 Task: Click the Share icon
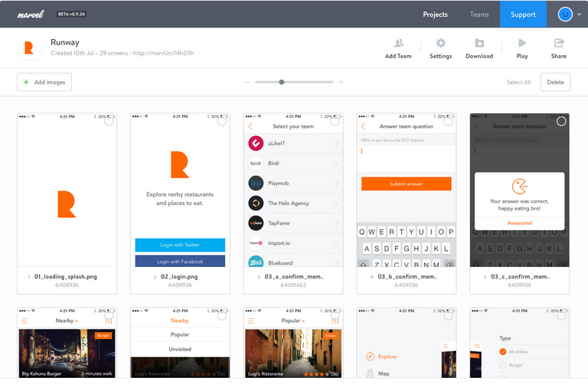559,43
